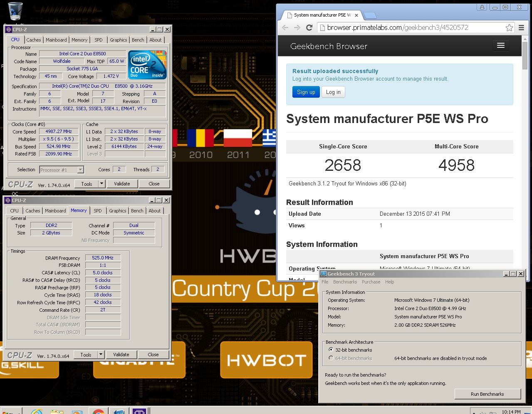Image resolution: width=532 pixels, height=414 pixels.
Task: Click the Core Voltage value 1.472 V
Action: point(111,76)
